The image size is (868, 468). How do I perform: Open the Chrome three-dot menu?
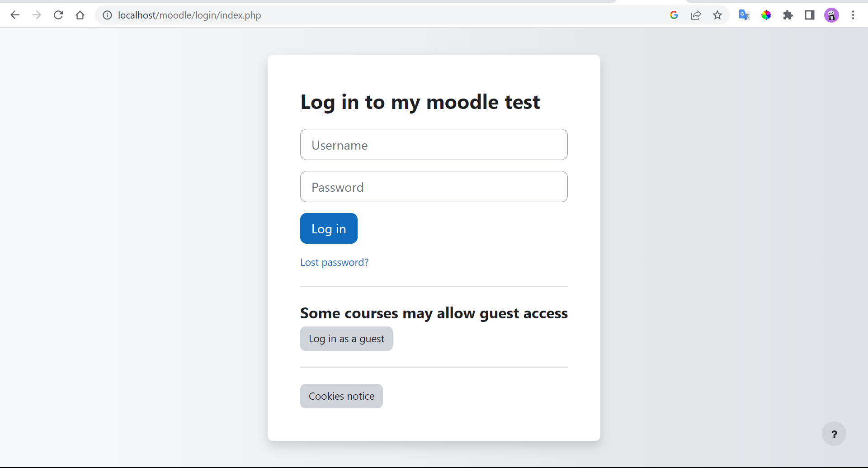pyautogui.click(x=853, y=15)
